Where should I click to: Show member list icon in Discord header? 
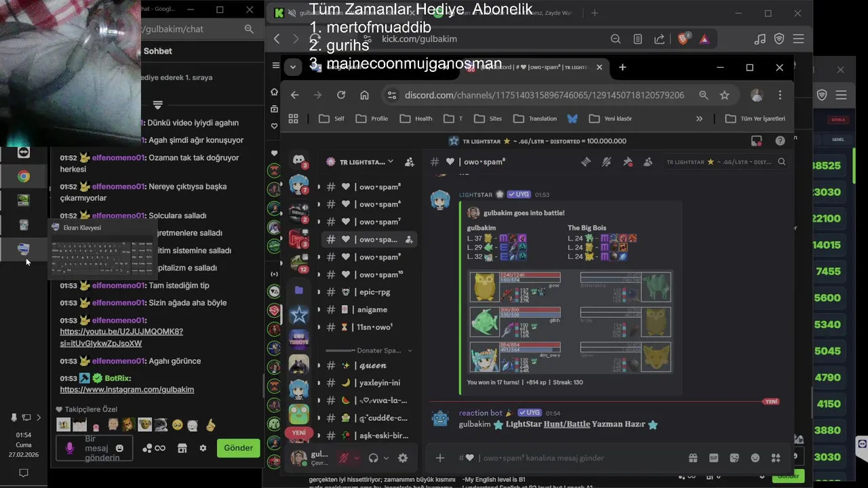pyautogui.click(x=648, y=162)
